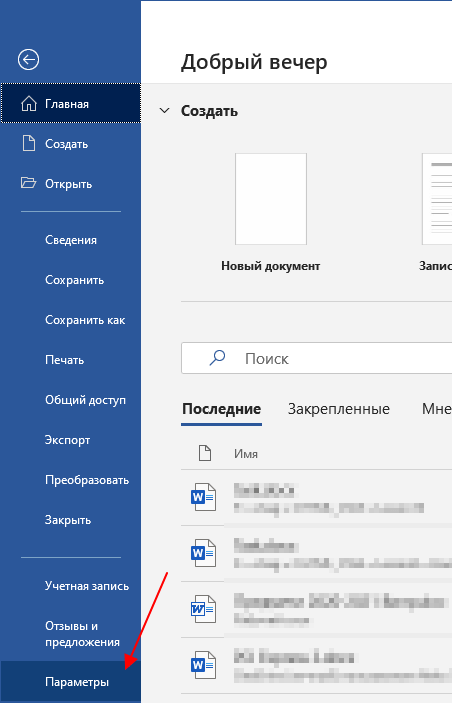The image size is (452, 703).
Task: Click Преобразовать in the sidebar
Action: 70,480
